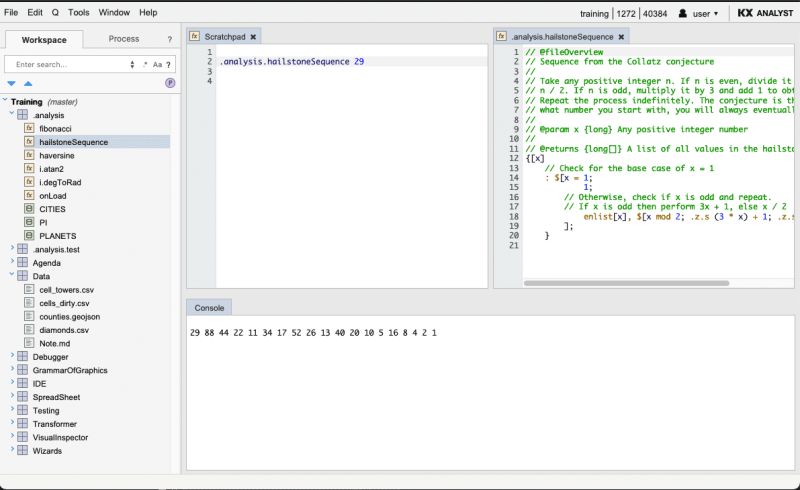Click the 40384 value in the header
800x490 pixels.
pos(655,14)
